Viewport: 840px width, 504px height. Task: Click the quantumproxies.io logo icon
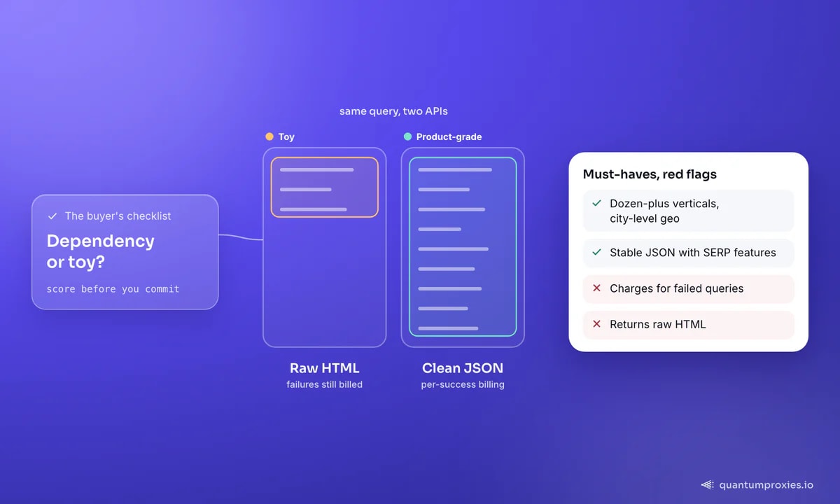[707, 484]
